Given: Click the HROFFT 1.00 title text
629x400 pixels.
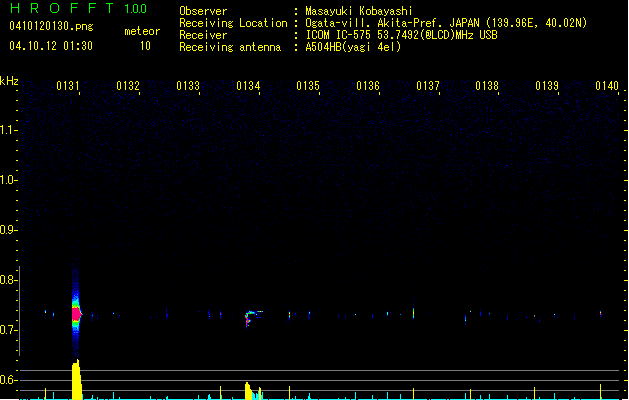Looking at the screenshot, I should pos(78,8).
